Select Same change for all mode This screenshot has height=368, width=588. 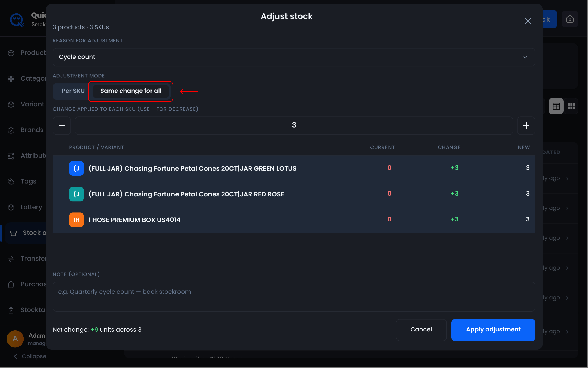pyautogui.click(x=131, y=91)
